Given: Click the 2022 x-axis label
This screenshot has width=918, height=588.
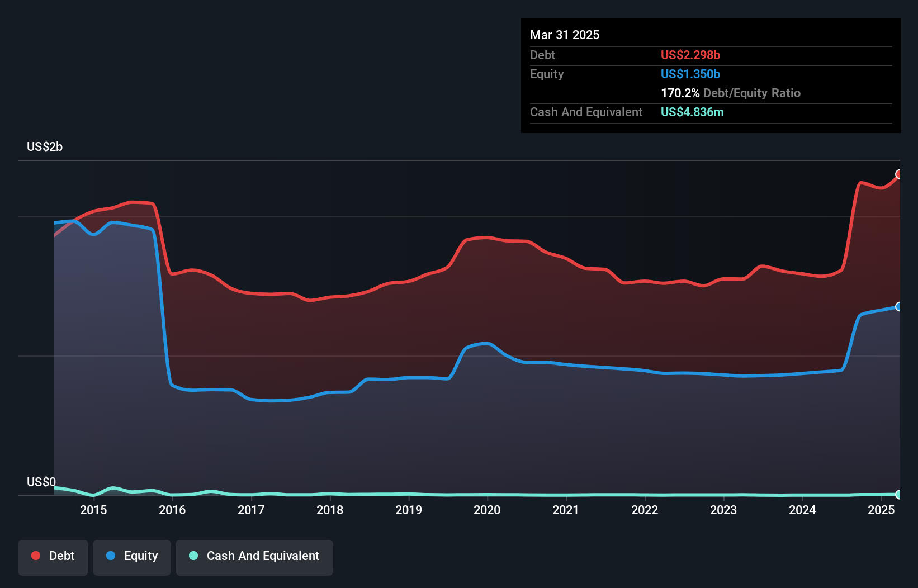Looking at the screenshot, I should click(x=645, y=510).
